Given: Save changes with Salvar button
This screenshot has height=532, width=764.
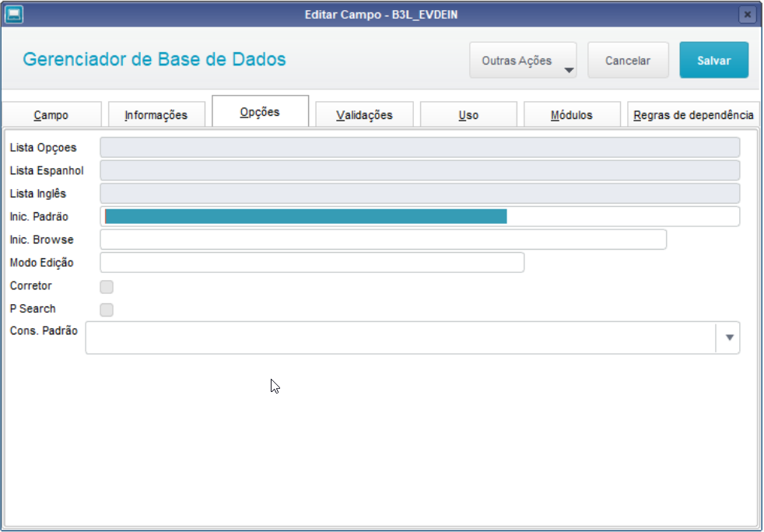Looking at the screenshot, I should [713, 61].
